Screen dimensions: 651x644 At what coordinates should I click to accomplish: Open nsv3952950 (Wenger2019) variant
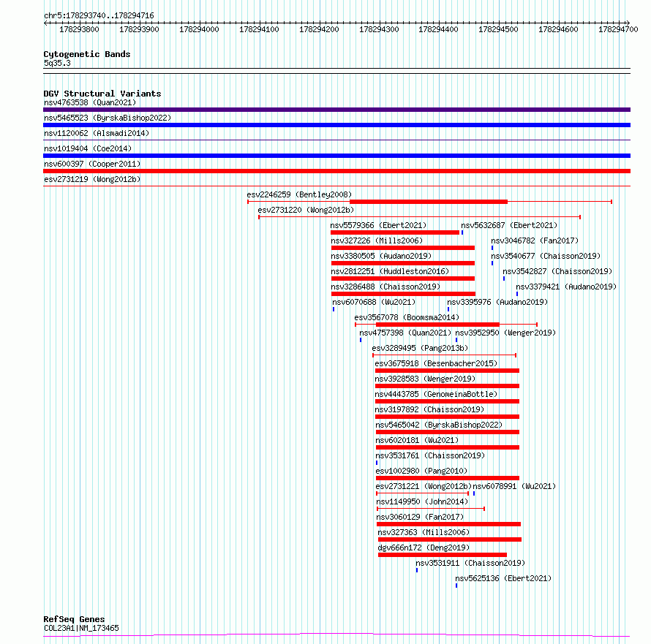[505, 333]
